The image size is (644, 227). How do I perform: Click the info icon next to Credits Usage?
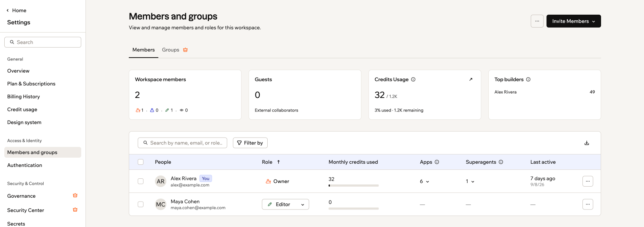tap(413, 79)
